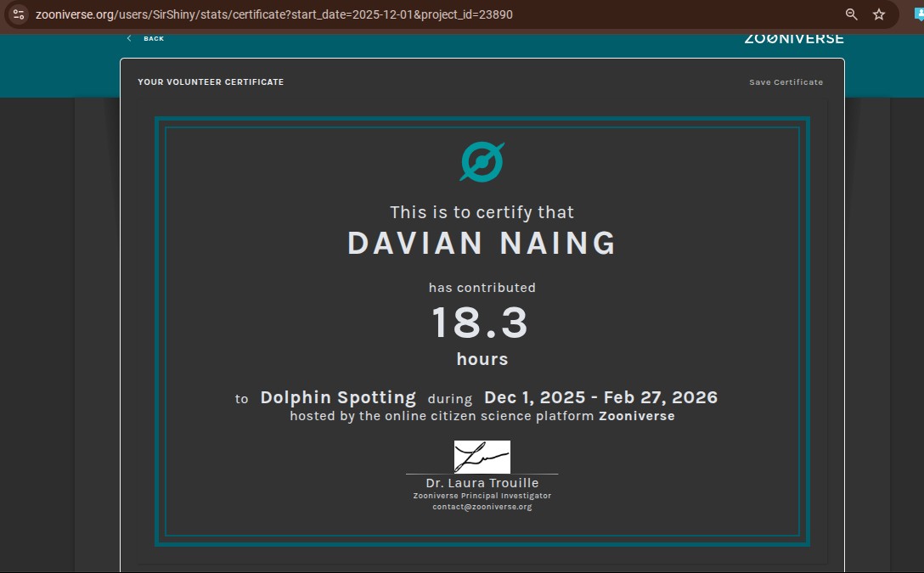This screenshot has height=573, width=924.
Task: Click the site information icon in address bar
Action: point(19,14)
